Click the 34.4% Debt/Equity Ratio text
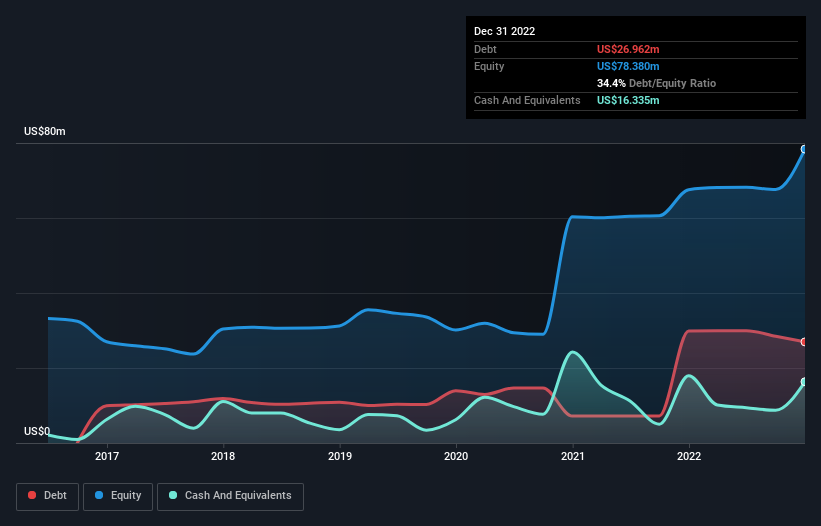 656,83
